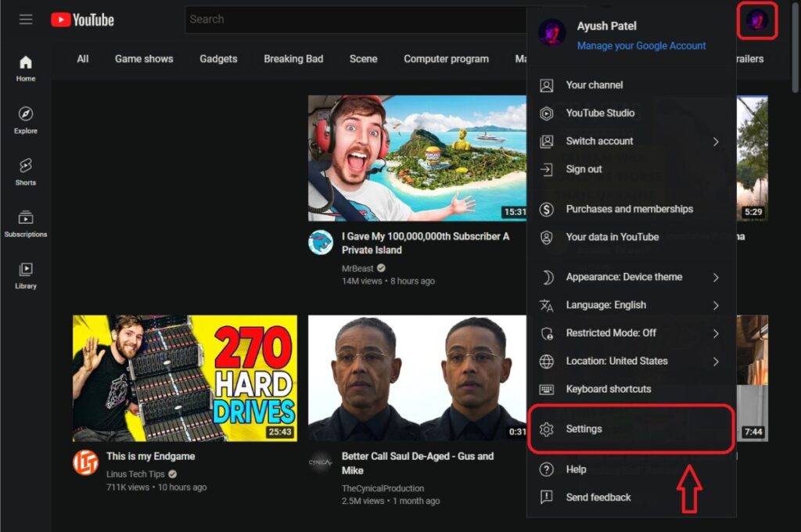Open the MrBeast channel link

[x=357, y=268]
